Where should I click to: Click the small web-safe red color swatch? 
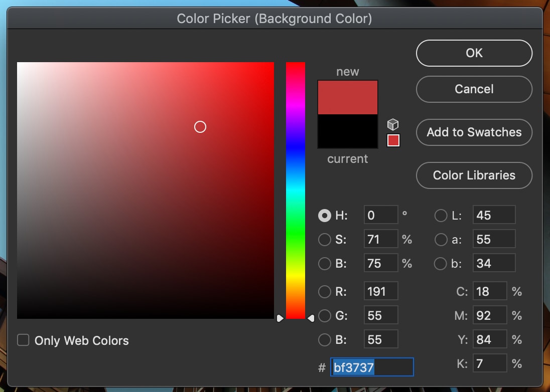pyautogui.click(x=393, y=140)
